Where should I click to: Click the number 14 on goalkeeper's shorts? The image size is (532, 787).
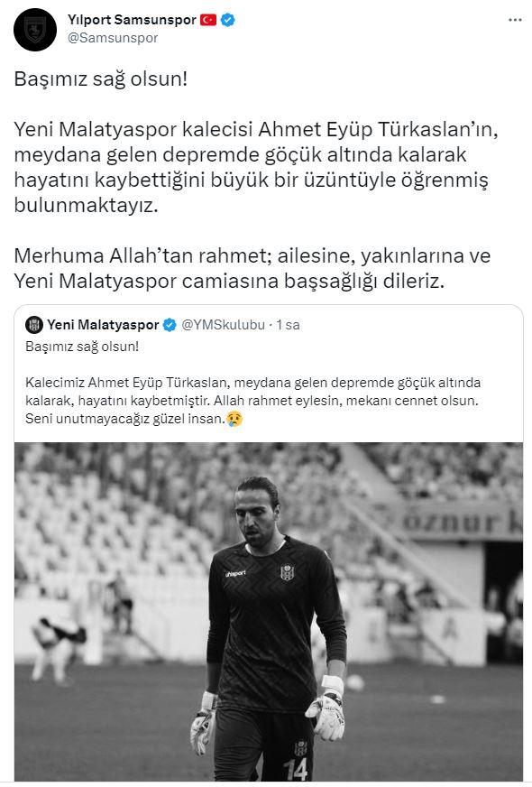tap(297, 769)
